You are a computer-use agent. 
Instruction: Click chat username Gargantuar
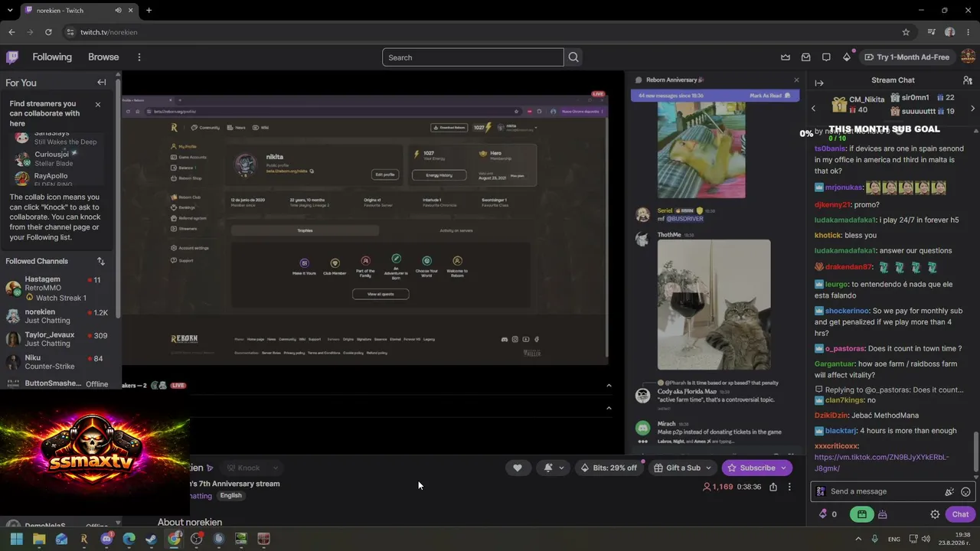pyautogui.click(x=834, y=364)
